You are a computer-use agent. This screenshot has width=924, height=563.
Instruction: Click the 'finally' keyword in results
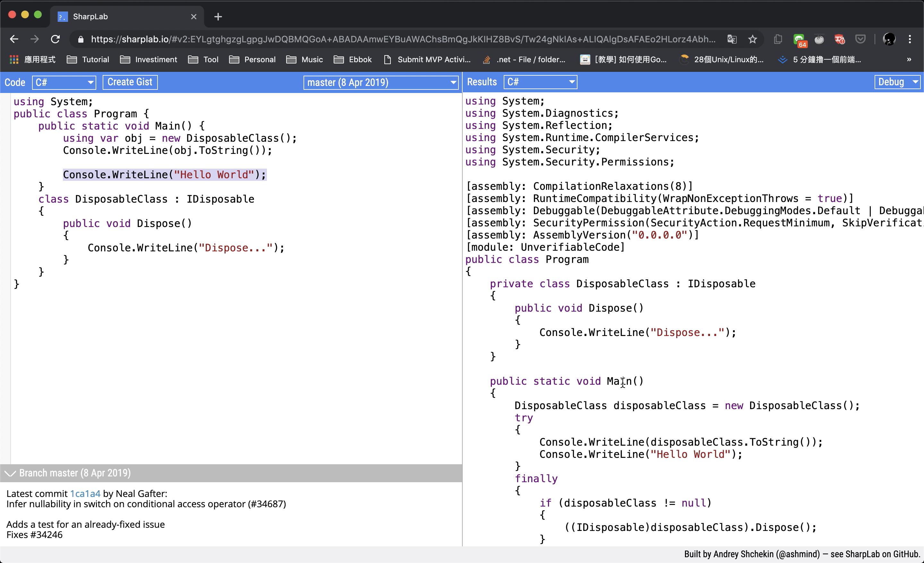click(536, 479)
